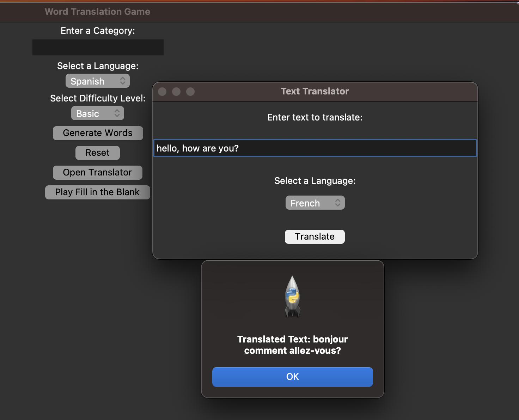Click the Reset button
The width and height of the screenshot is (519, 420).
97,153
